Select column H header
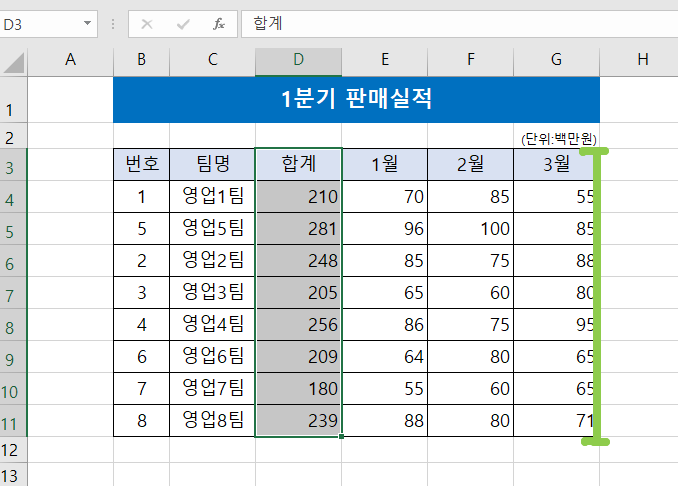678x486 pixels. click(639, 59)
